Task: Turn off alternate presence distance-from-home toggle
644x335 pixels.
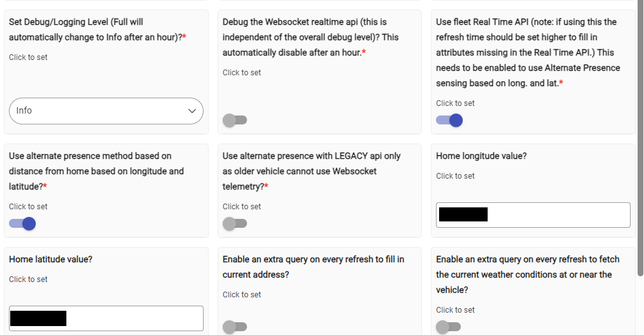Action: (x=22, y=223)
